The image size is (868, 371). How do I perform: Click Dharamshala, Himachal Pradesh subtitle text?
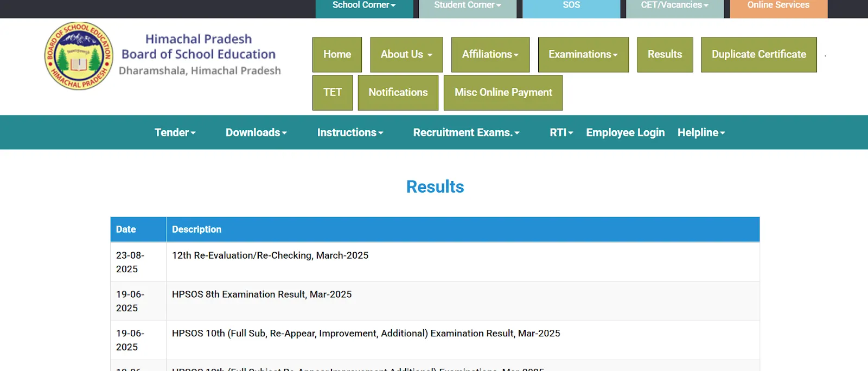click(200, 71)
